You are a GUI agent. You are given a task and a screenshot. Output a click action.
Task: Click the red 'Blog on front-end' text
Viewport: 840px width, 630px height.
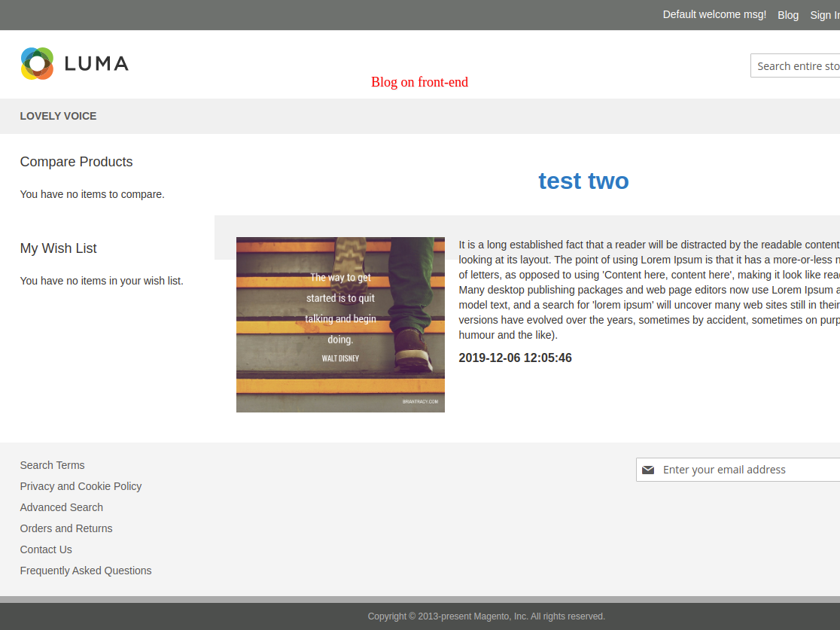click(419, 82)
